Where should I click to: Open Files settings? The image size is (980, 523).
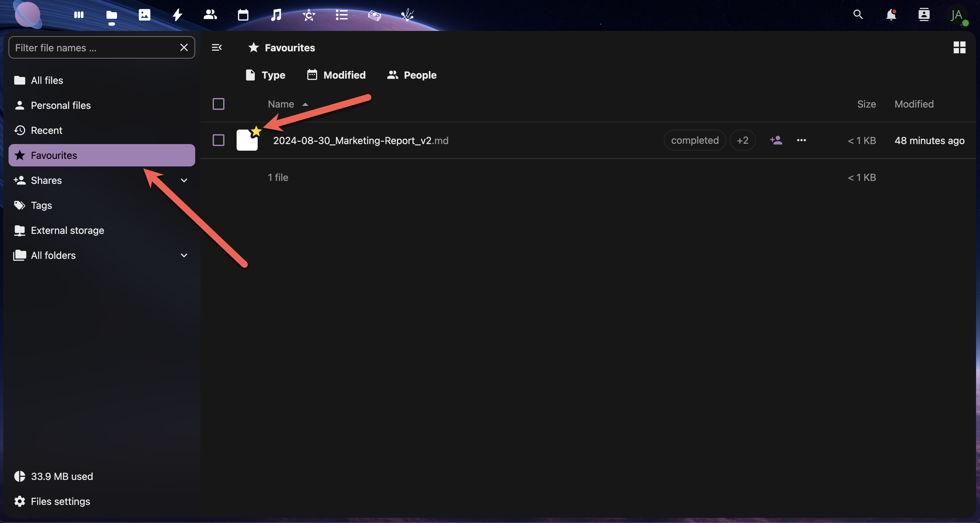(60, 501)
